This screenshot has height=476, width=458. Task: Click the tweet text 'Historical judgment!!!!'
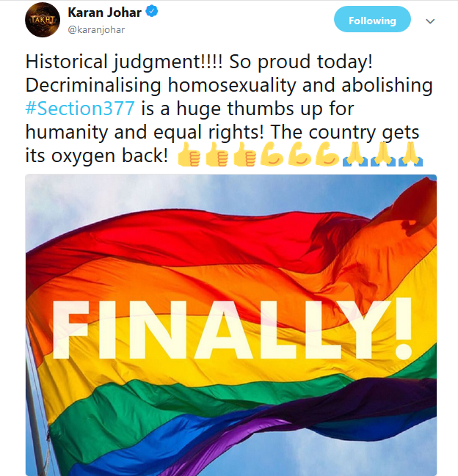click(124, 62)
